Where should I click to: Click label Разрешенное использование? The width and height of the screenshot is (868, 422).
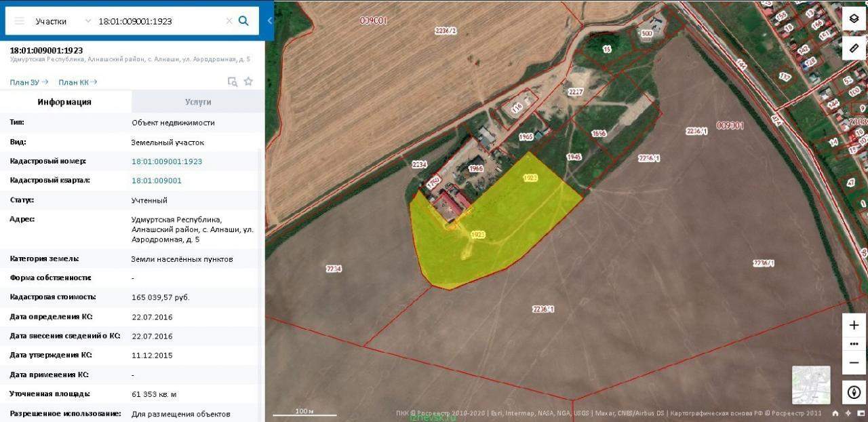(65, 413)
